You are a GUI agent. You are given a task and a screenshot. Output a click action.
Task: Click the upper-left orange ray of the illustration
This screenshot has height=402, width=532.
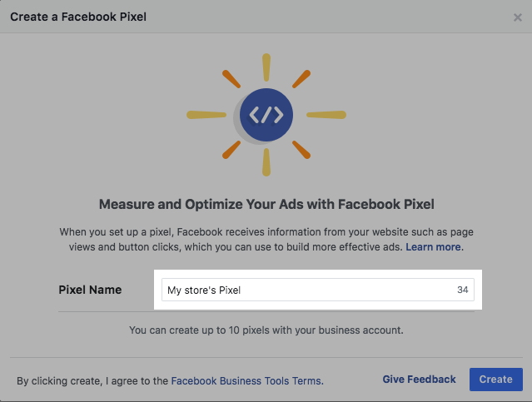click(x=231, y=79)
